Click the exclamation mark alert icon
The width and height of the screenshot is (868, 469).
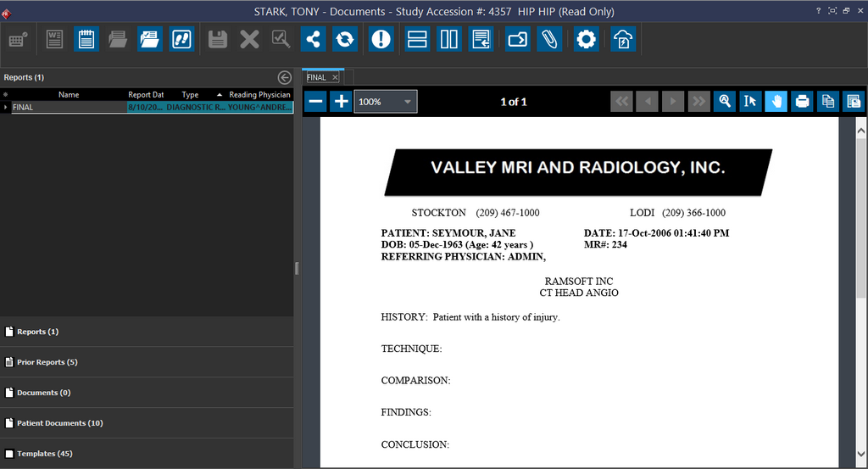[x=381, y=39]
